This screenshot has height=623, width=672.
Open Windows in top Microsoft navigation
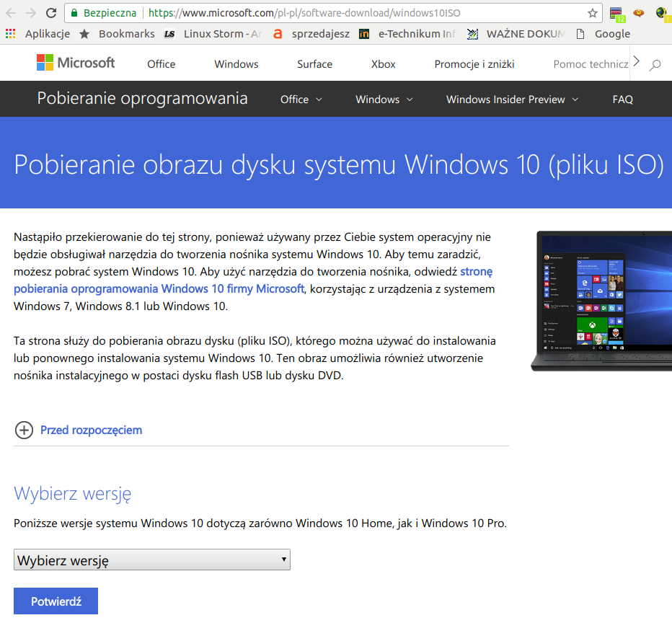point(236,64)
